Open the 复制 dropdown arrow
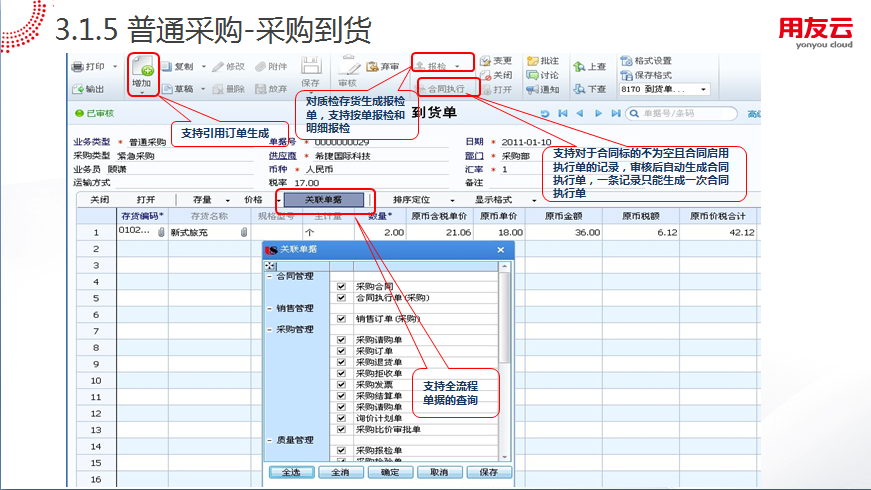 tap(203, 67)
